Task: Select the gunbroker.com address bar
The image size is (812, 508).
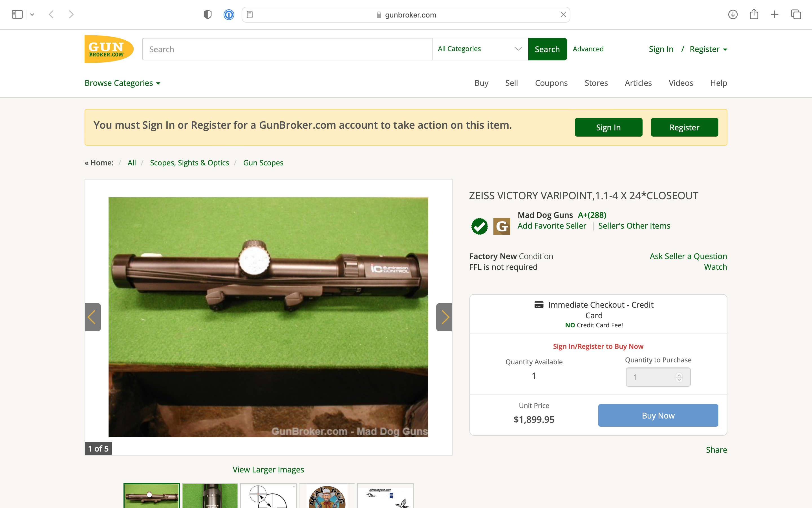Action: pyautogui.click(x=406, y=15)
